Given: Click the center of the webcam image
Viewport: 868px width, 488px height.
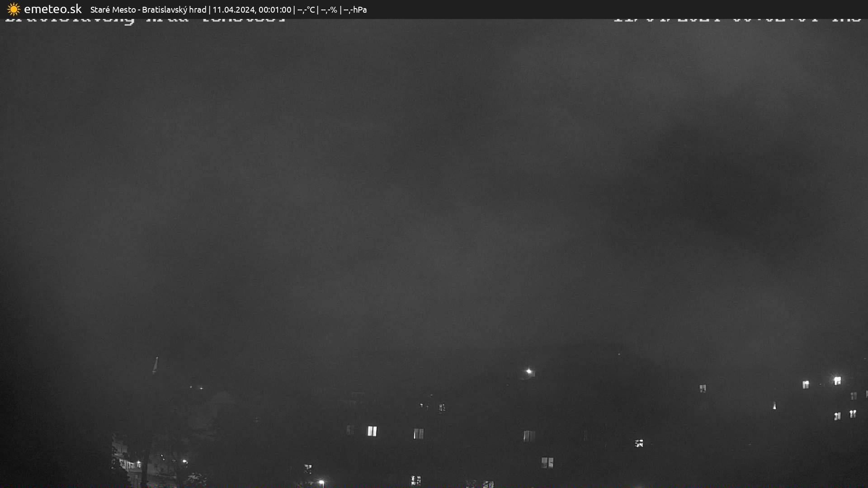Looking at the screenshot, I should 434,253.
